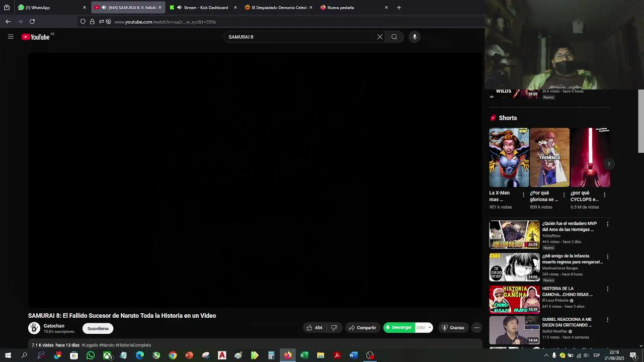Screen dimensions: 644x362
Task: Share the video via Compartir
Action: [x=362, y=328]
